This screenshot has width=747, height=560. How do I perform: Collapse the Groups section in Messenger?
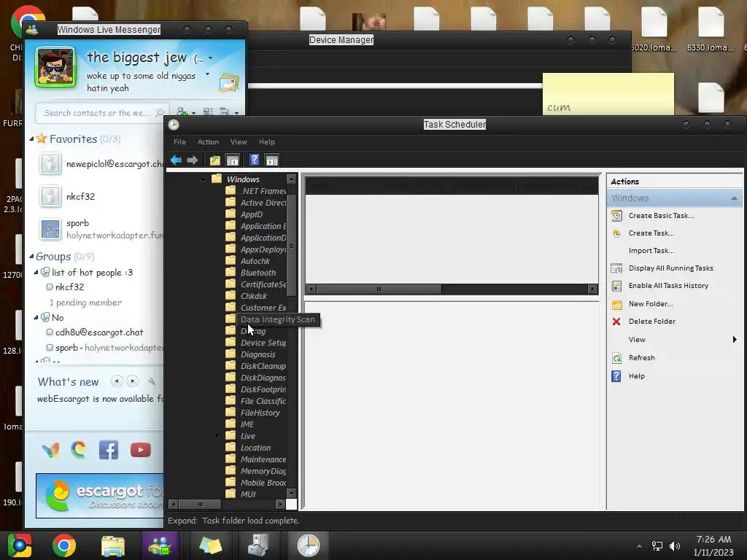pyautogui.click(x=32, y=257)
